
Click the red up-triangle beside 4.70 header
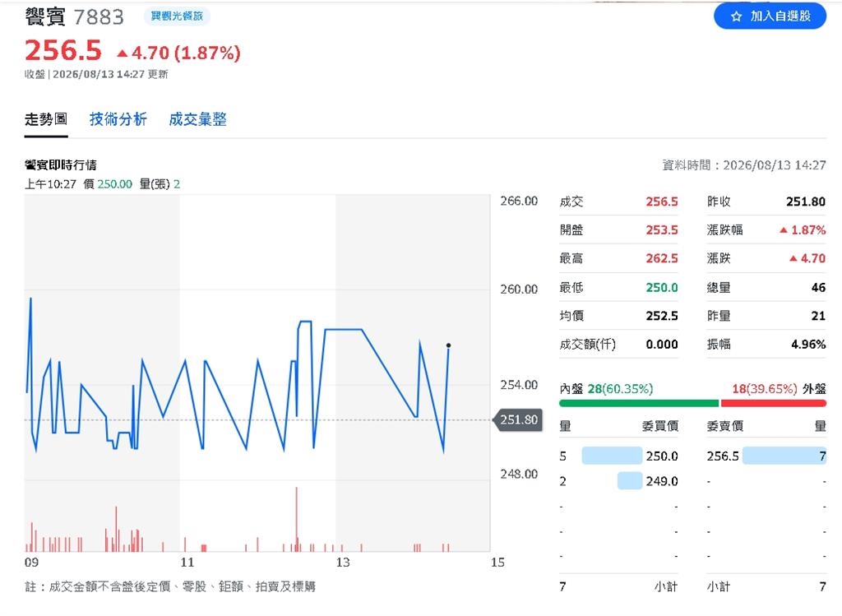point(123,53)
